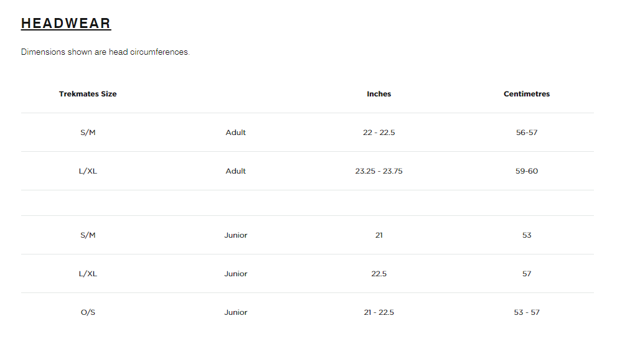Click the 22.5 inches Junior value
Image resolution: width=635 pixels, height=364 pixels.
379,274
